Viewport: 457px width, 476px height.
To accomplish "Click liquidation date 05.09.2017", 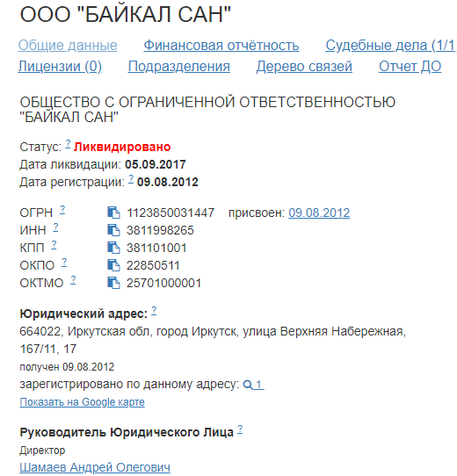I will pos(156,164).
